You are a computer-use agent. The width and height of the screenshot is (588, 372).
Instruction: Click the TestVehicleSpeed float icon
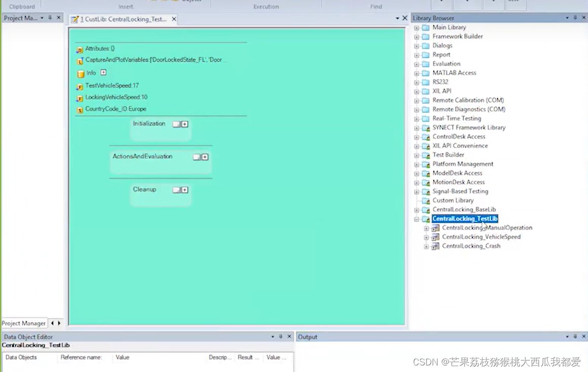pos(79,87)
